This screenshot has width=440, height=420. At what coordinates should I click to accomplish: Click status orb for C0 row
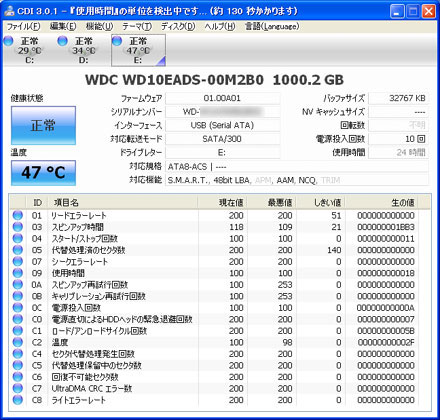pyautogui.click(x=18, y=319)
